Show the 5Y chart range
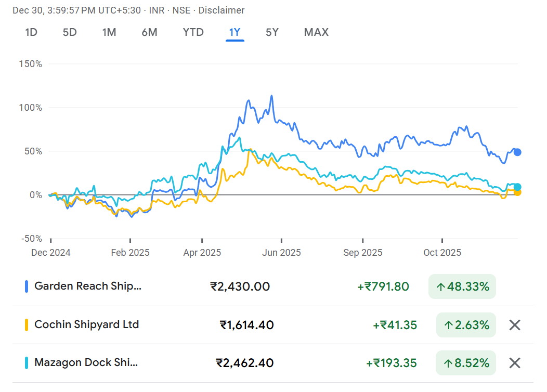 272,32
